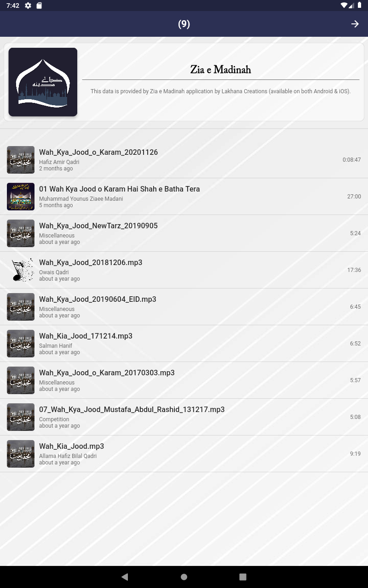Play Wah_Kya_Jood_NewTarz_20190905 track

click(x=184, y=233)
